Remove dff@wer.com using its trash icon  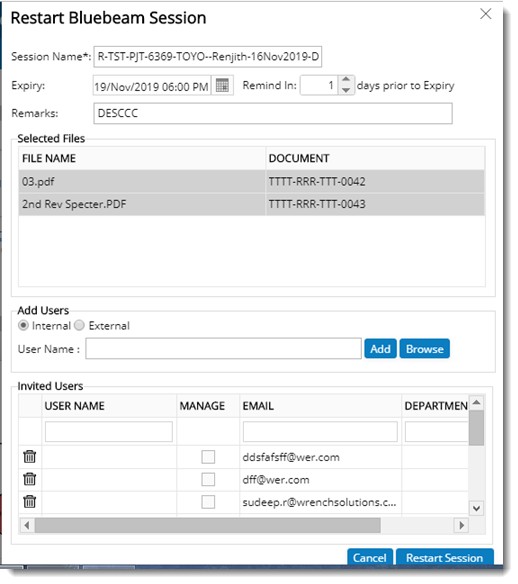29,479
